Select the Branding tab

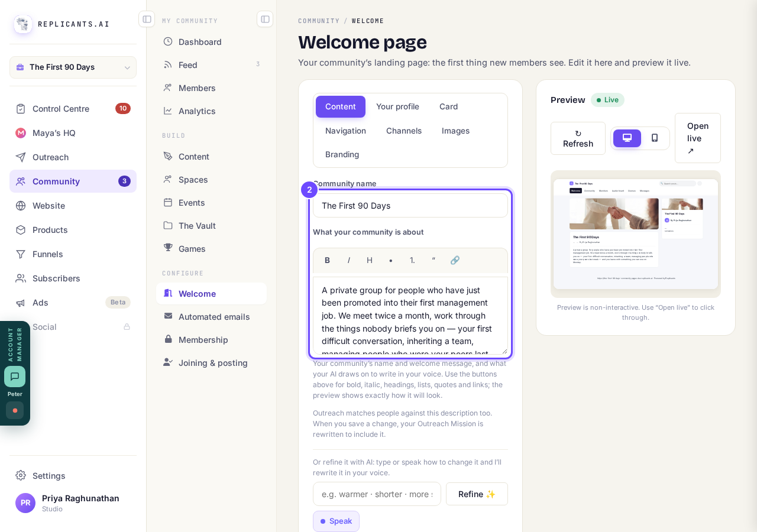coord(342,154)
